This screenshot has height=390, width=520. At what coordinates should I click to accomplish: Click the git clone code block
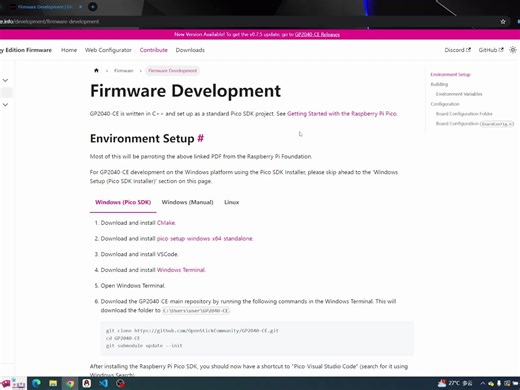pos(257,338)
